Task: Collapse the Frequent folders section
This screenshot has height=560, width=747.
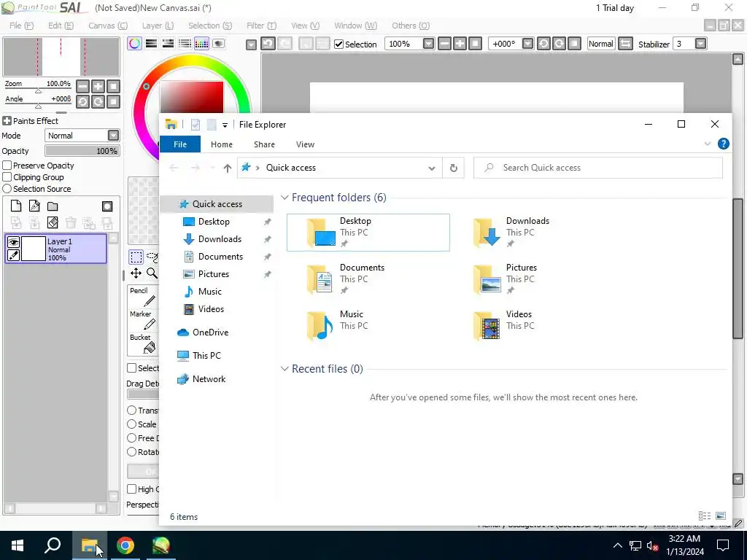Action: pos(285,197)
